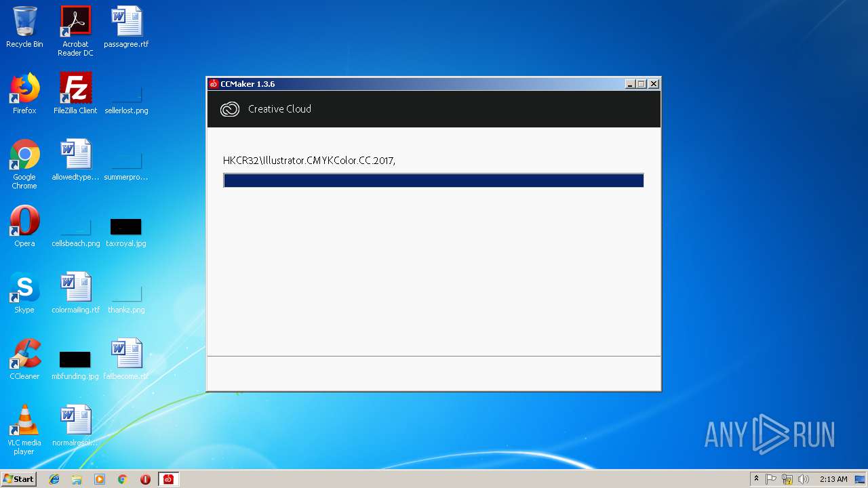Select the normalresol document icon
The image size is (868, 488).
tap(75, 426)
